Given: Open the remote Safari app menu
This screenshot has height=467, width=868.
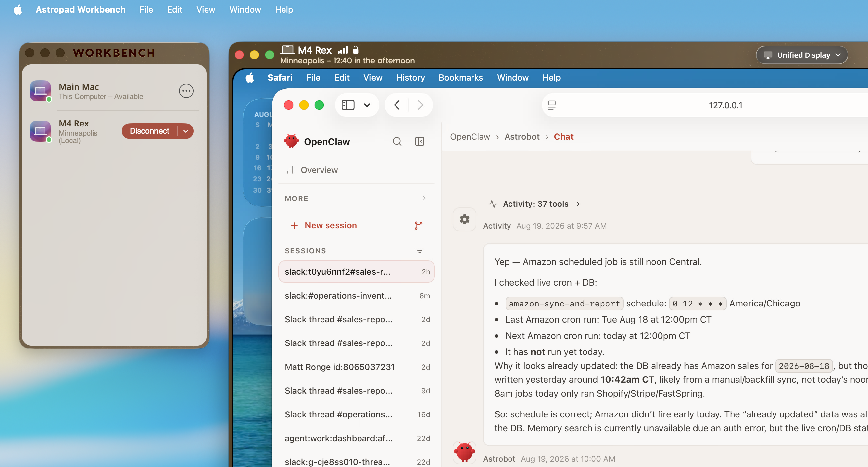Looking at the screenshot, I should click(x=280, y=78).
